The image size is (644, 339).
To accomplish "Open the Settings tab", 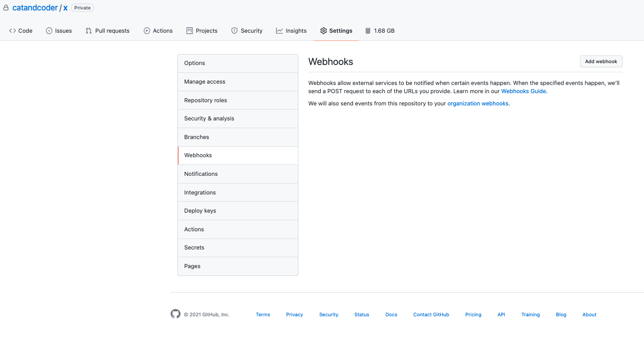I will click(x=336, y=31).
